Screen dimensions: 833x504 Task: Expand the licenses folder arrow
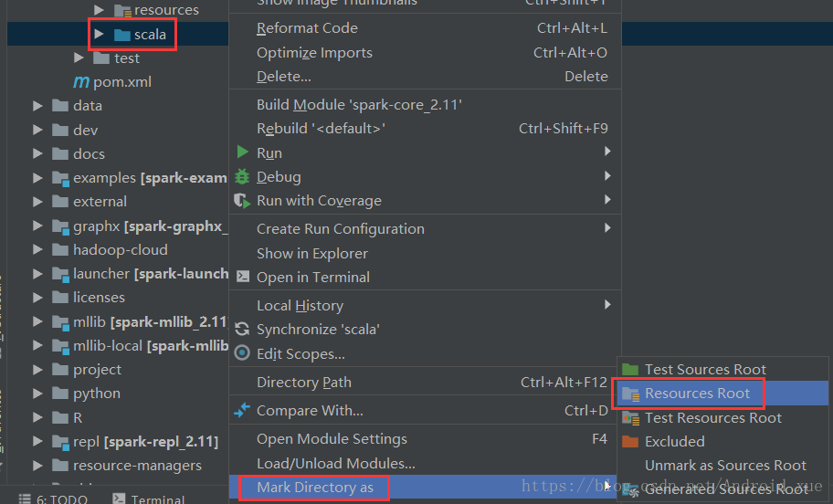(x=37, y=297)
